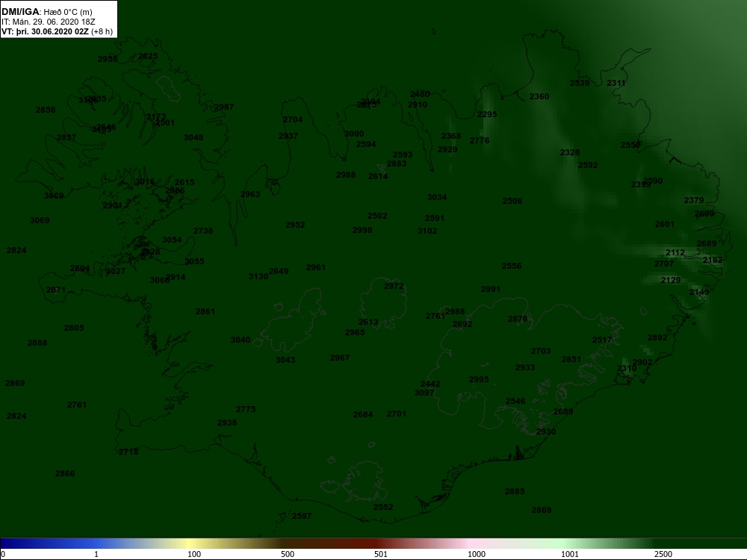747x560 pixels.
Task: Click the map value 2961
Action: coord(316,268)
